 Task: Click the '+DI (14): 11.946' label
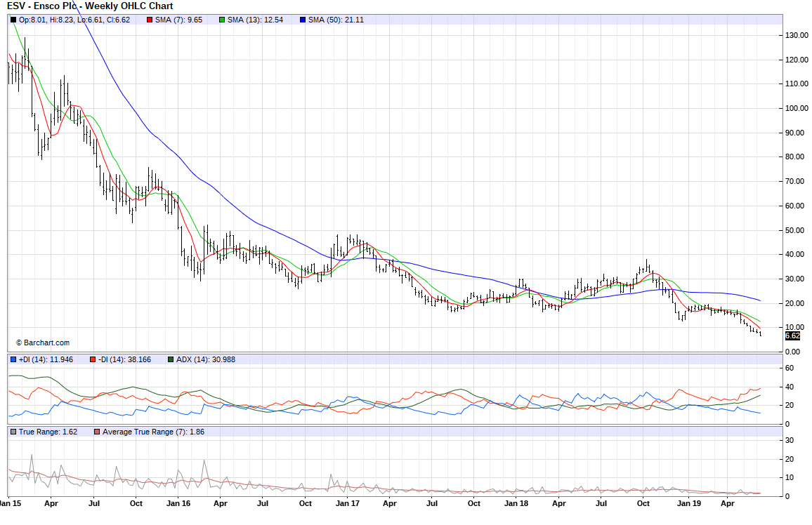click(x=46, y=359)
